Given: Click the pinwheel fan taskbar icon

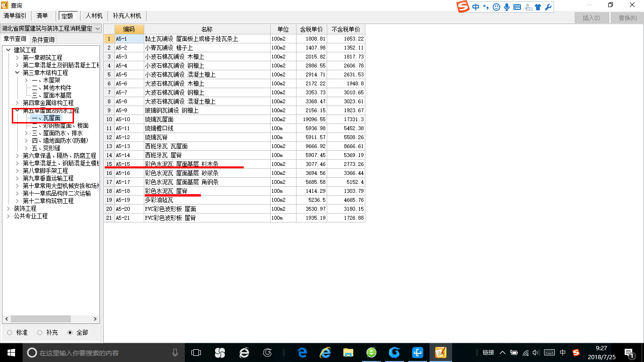Looking at the screenshot, I should click(220, 353).
